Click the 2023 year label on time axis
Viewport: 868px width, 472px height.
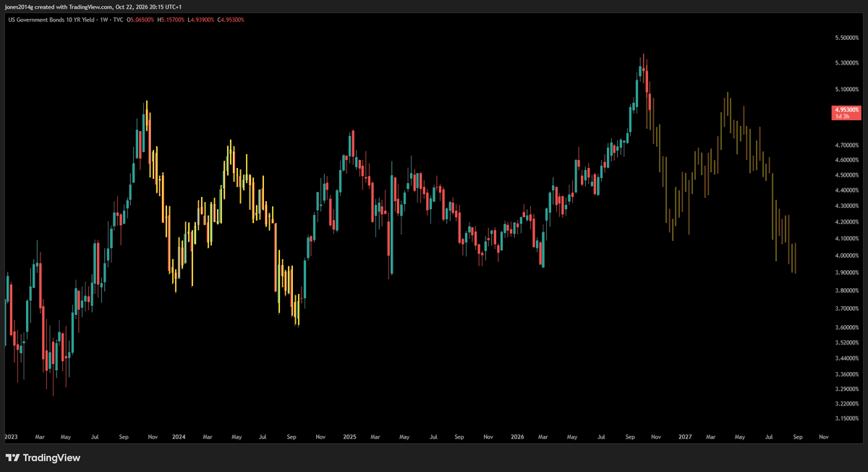click(11, 437)
